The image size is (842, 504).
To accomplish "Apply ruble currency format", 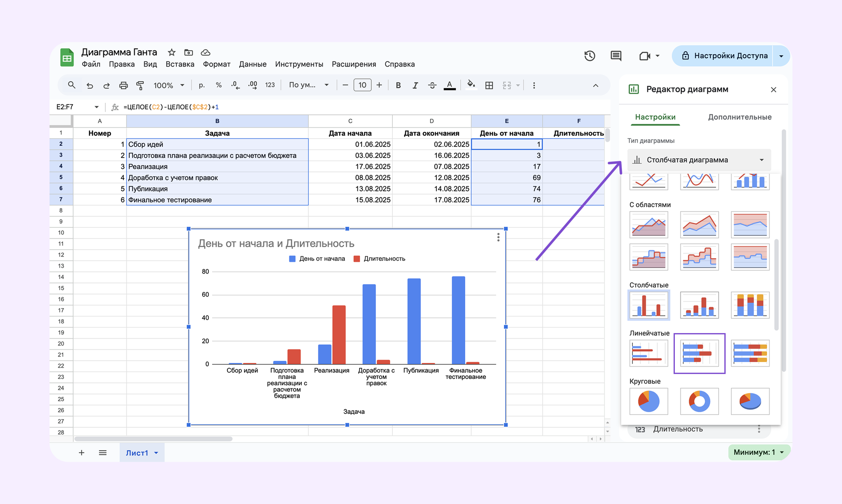I will [202, 85].
